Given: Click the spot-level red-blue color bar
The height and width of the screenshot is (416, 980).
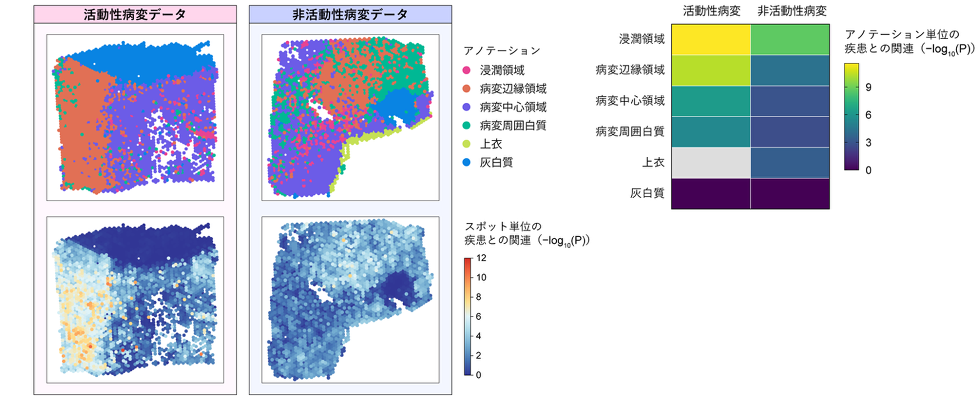Looking at the screenshot, I should point(468,316).
